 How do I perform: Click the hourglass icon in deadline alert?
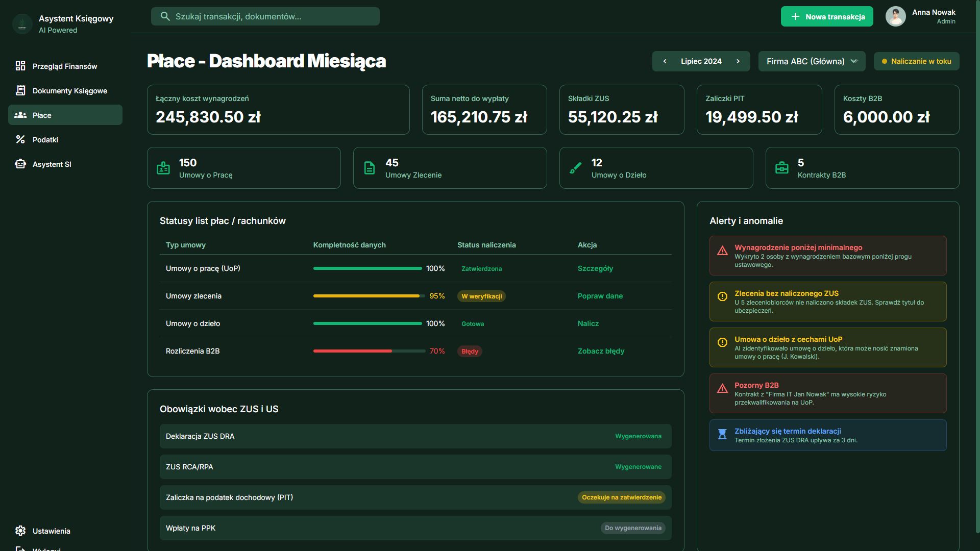(x=722, y=435)
